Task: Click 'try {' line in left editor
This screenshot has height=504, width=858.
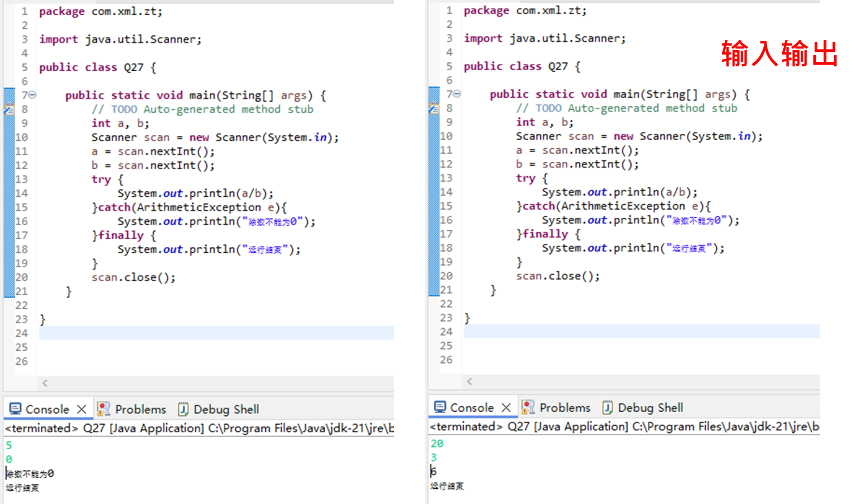Action: click(x=108, y=179)
